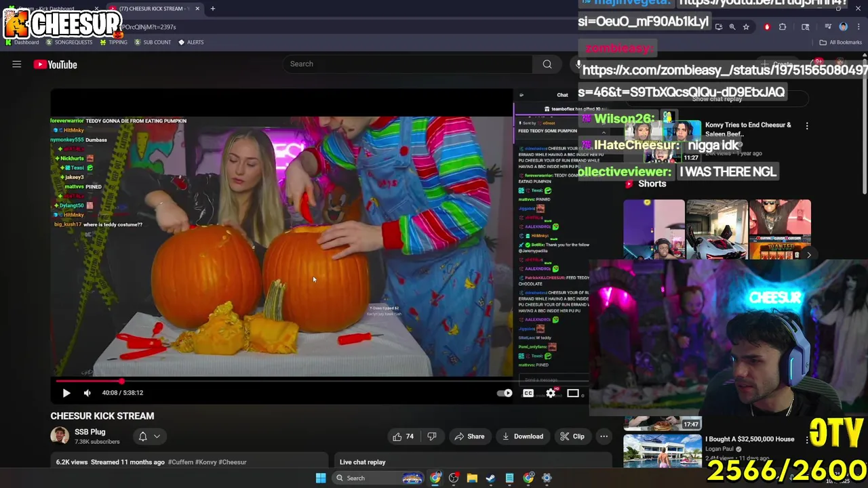
Task: Open OBS Studio from taskbar
Action: coord(454,478)
